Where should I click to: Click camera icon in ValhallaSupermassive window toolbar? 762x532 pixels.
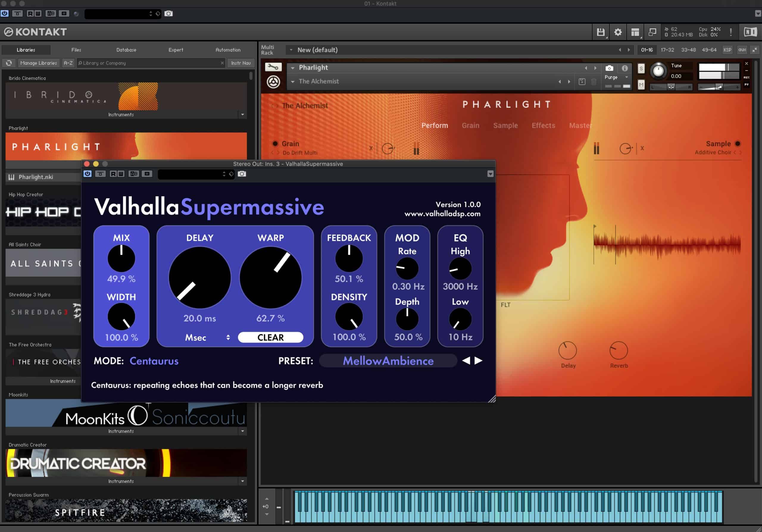click(x=242, y=174)
